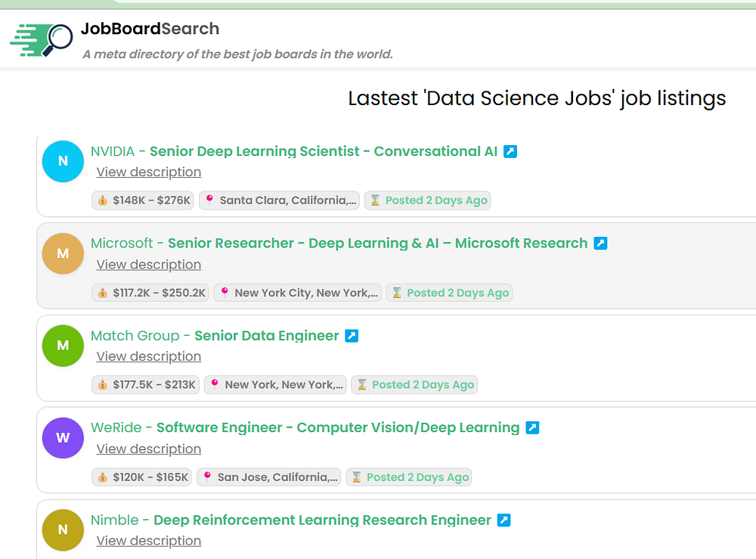Click the JobBoardSearch magnifier logo
This screenshot has height=559, width=756.
42,41
